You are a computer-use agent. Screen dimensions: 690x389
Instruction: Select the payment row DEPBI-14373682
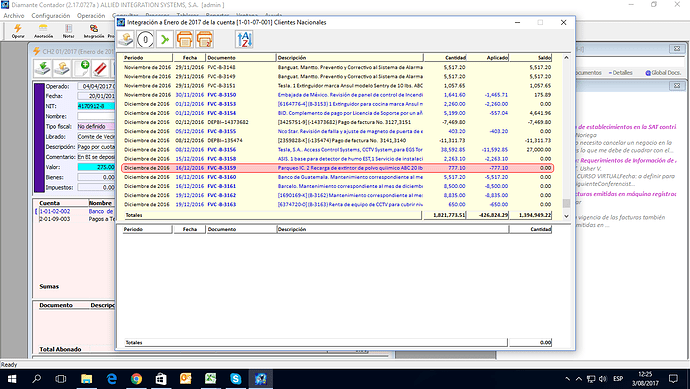(337, 122)
